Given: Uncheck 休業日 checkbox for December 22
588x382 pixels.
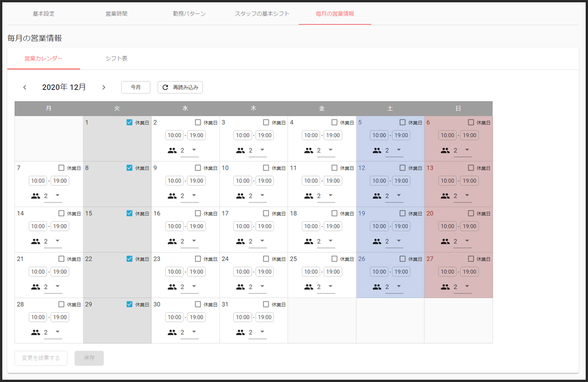Looking at the screenshot, I should pyautogui.click(x=130, y=259).
